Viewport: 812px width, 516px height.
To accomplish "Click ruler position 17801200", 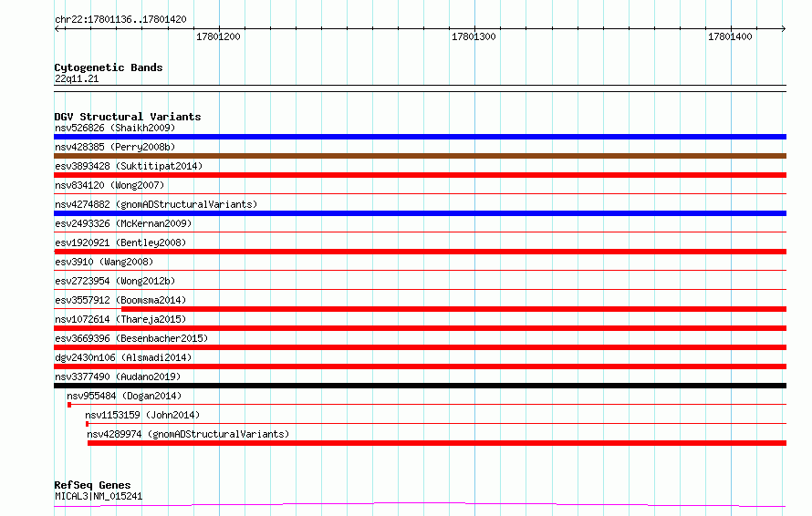I will tap(218, 36).
